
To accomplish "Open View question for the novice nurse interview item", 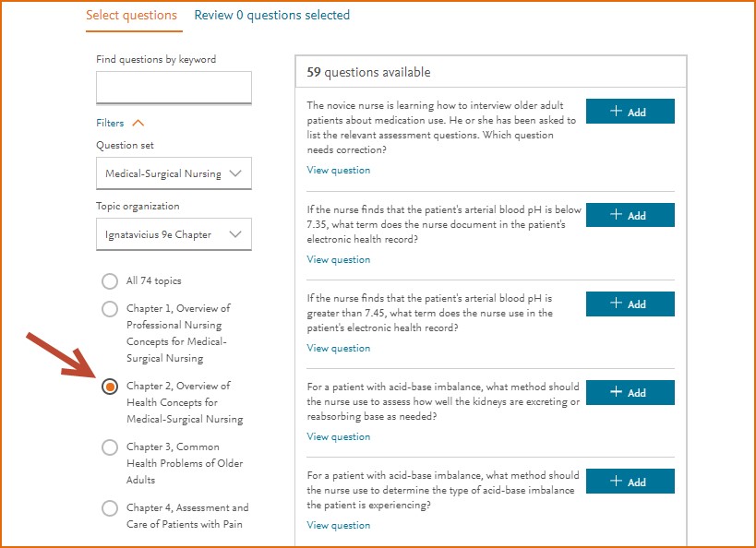I will pyautogui.click(x=338, y=170).
